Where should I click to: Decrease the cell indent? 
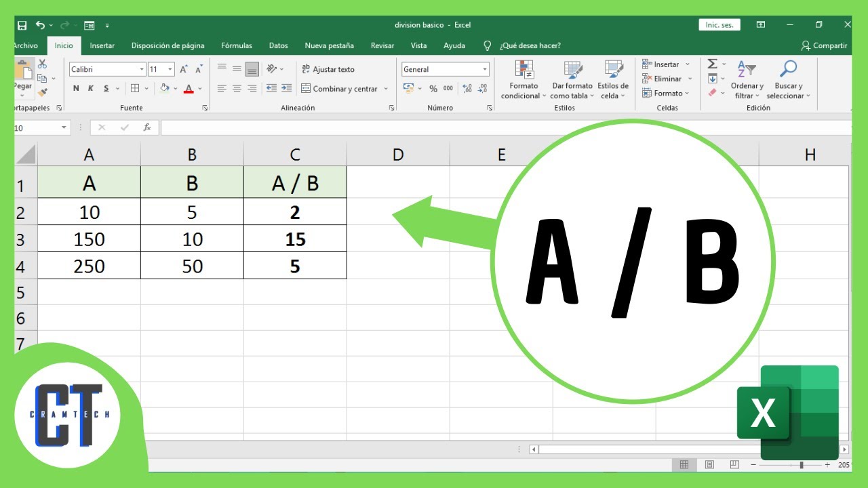271,88
